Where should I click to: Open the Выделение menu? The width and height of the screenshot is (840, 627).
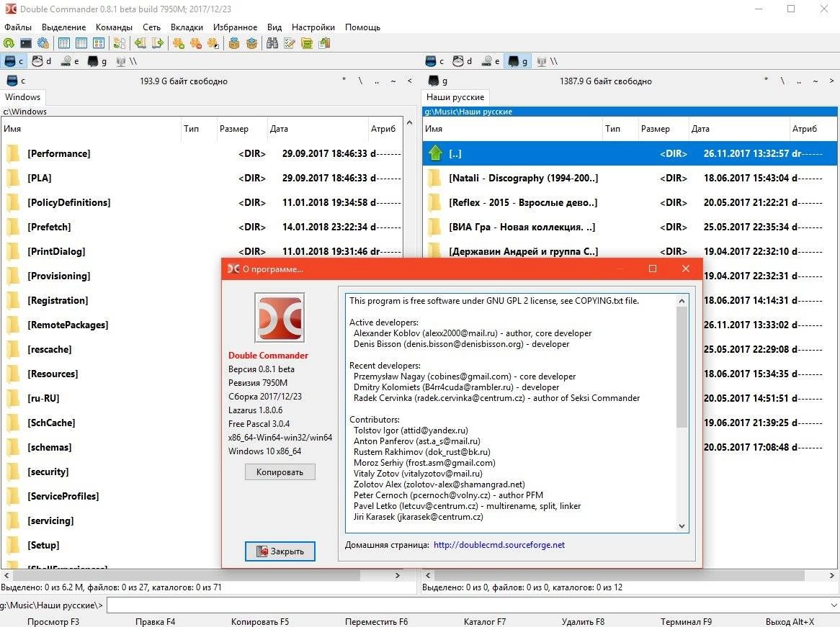[63, 27]
